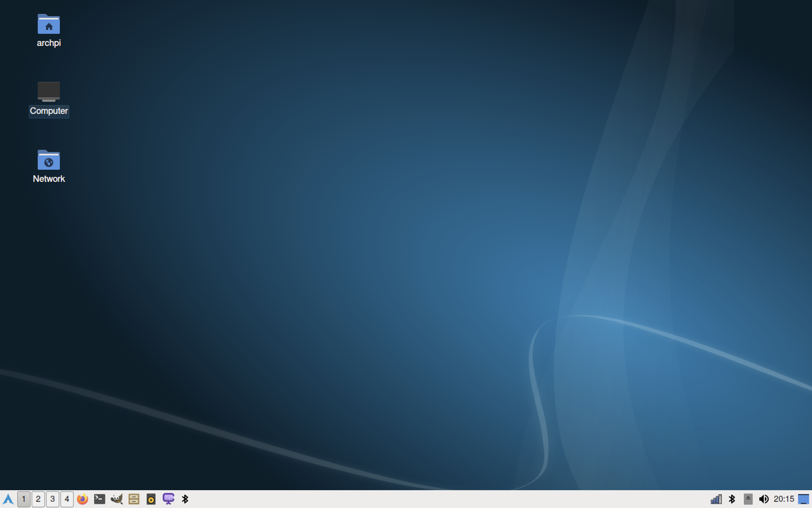Switch to workspace 2
This screenshot has height=508, width=812.
pos(38,499)
